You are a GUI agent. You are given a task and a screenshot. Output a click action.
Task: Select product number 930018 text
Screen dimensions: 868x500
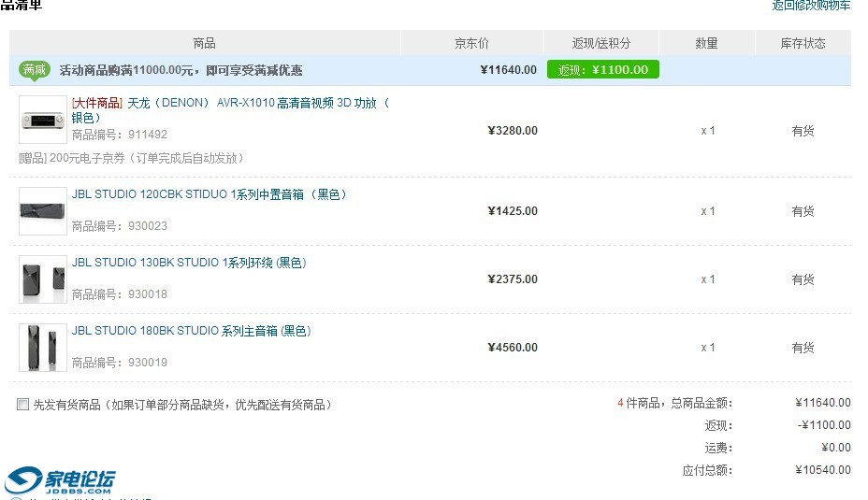coord(148,294)
